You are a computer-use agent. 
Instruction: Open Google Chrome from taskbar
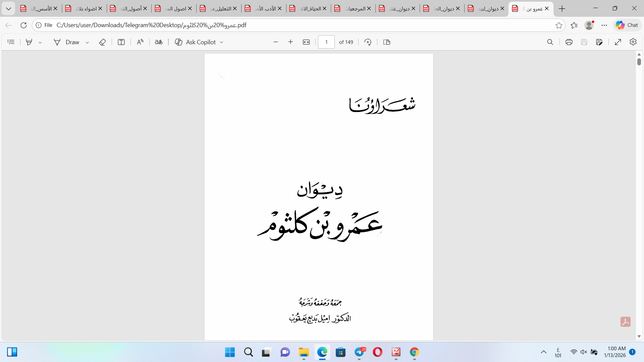point(414,352)
